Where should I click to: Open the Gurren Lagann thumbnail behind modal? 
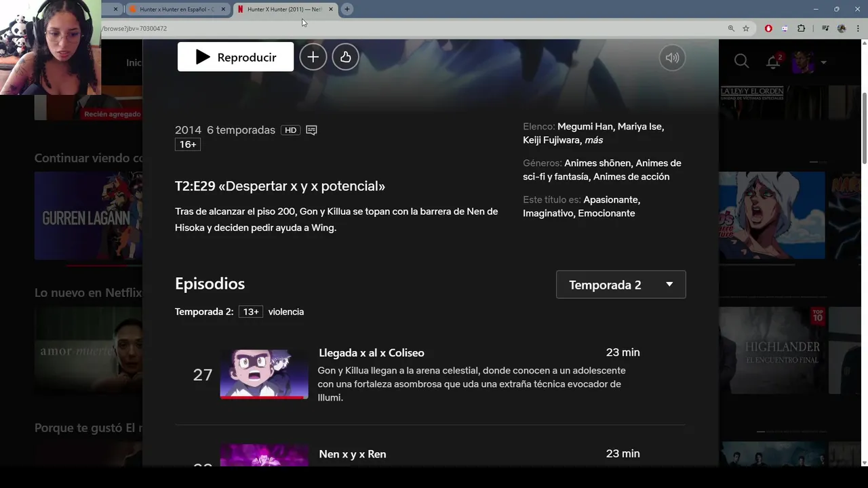click(x=88, y=216)
